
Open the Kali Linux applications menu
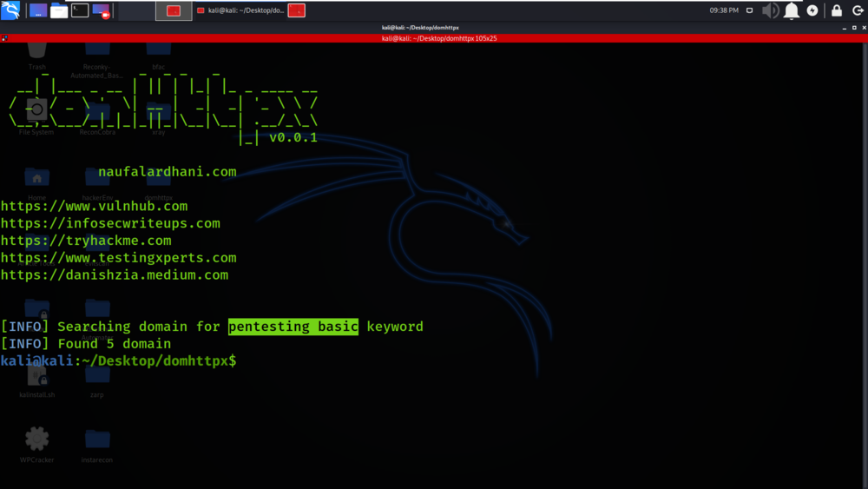tap(10, 10)
